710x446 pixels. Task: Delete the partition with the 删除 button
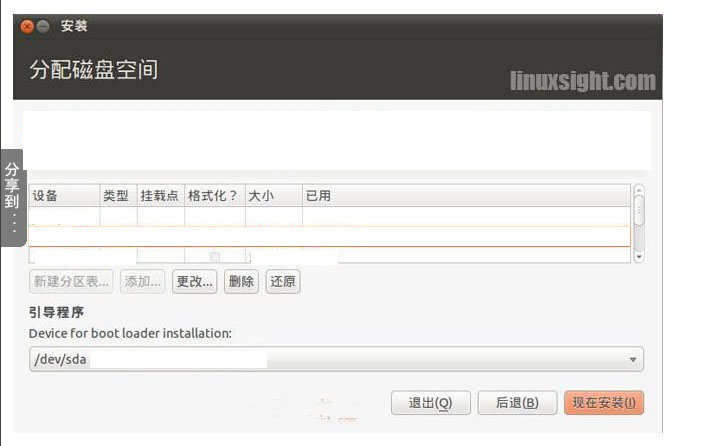coord(241,282)
